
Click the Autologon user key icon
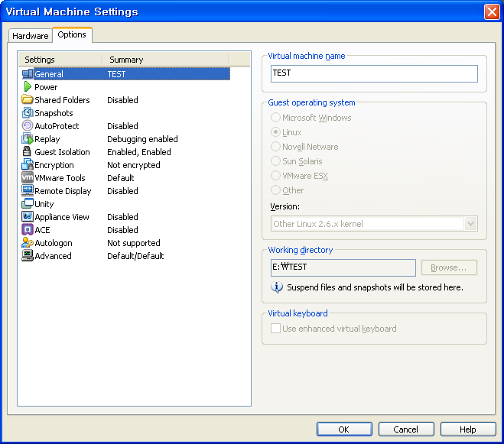click(x=28, y=243)
